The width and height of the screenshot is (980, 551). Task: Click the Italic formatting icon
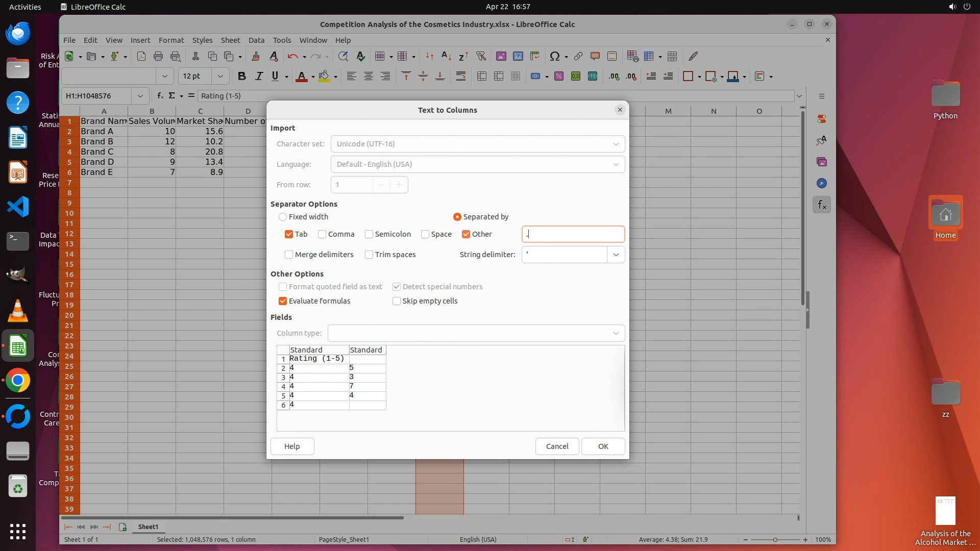pos(259,77)
